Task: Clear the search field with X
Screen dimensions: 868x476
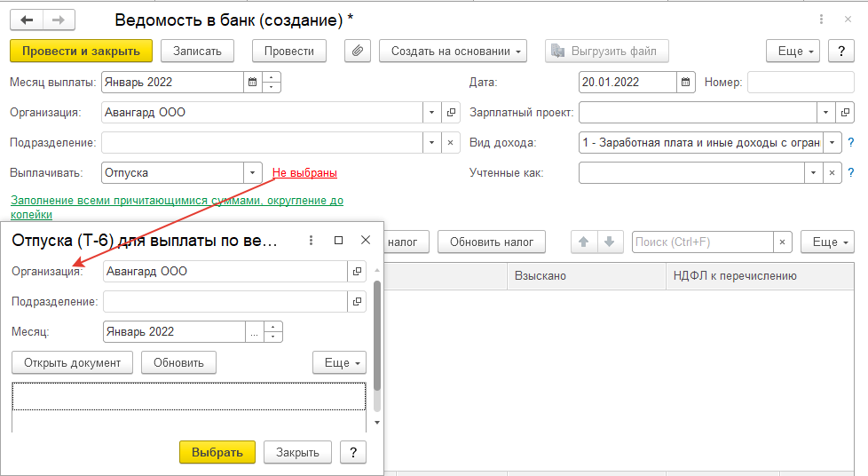Action: 783,242
